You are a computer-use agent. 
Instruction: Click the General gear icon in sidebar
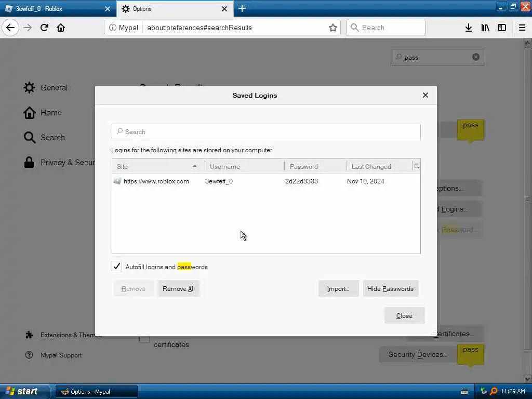coord(29,87)
